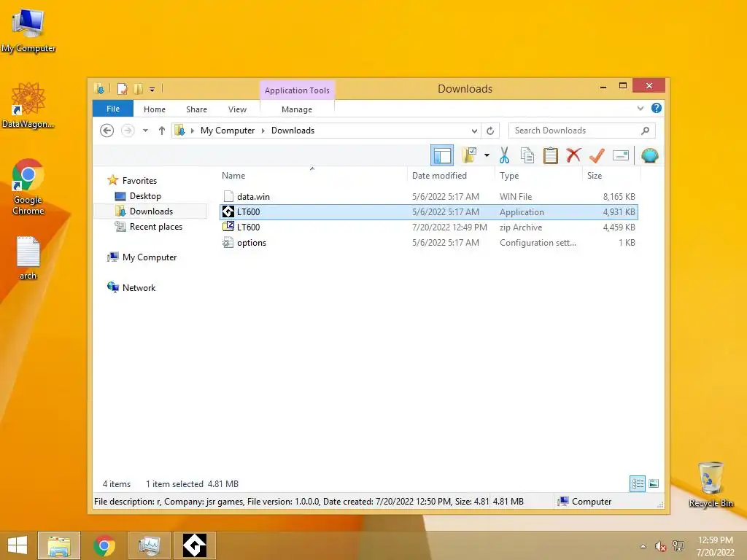Click the red X Delete icon

click(573, 155)
